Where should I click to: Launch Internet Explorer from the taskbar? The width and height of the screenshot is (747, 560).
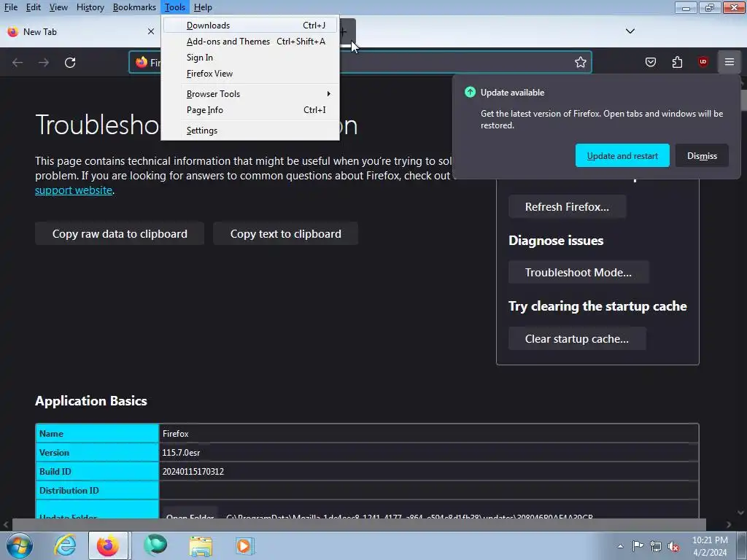point(65,545)
